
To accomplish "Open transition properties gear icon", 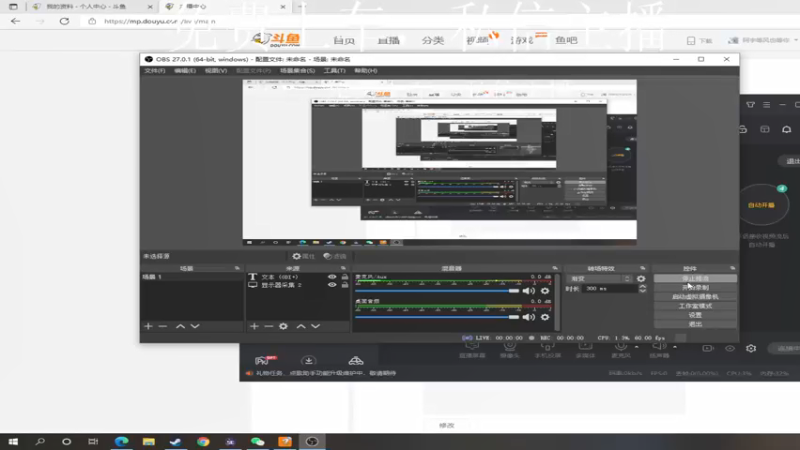I will pos(641,279).
